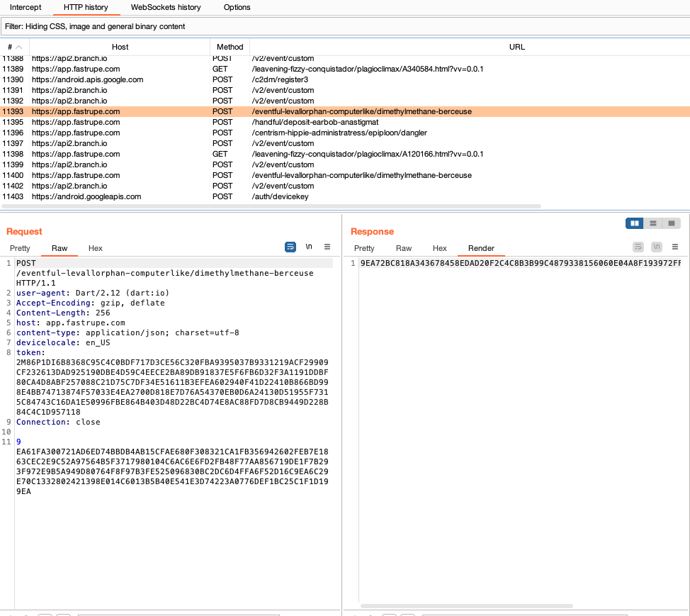This screenshot has width=690, height=616.
Task: Show Response in Hex view
Action: [x=440, y=248]
